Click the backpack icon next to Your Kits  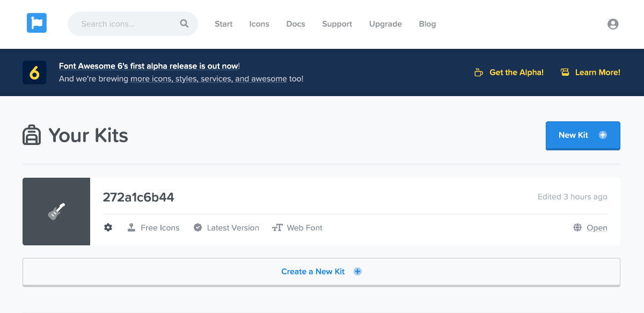click(32, 135)
